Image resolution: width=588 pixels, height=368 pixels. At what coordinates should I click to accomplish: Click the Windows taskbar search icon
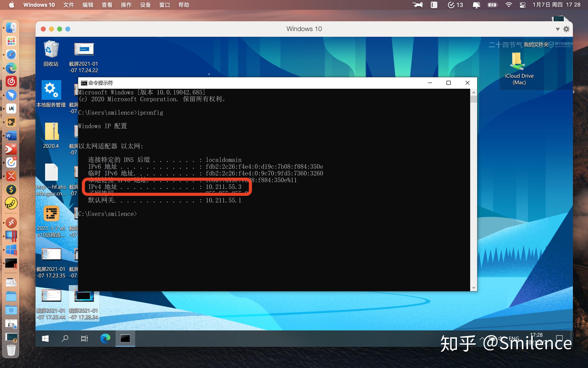(65, 338)
